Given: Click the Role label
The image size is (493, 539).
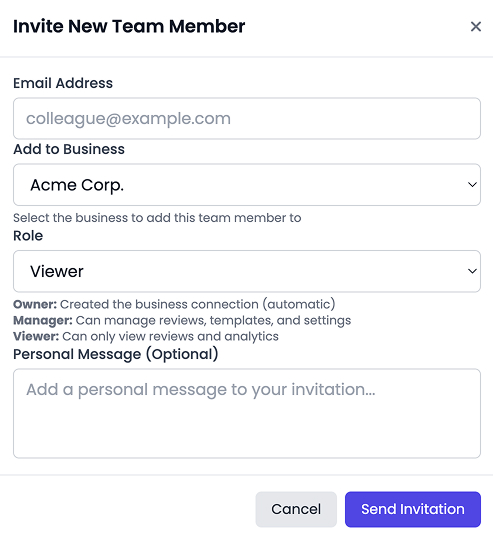Looking at the screenshot, I should click(28, 236).
